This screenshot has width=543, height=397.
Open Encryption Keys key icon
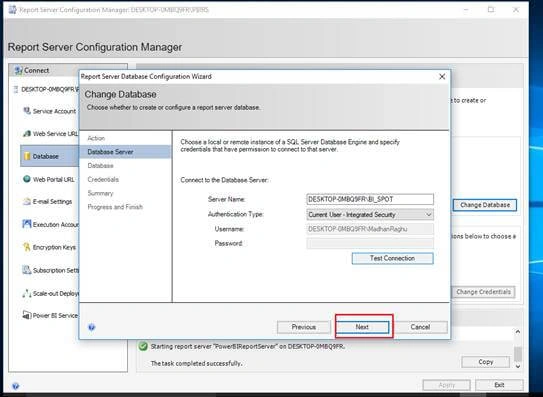click(27, 247)
